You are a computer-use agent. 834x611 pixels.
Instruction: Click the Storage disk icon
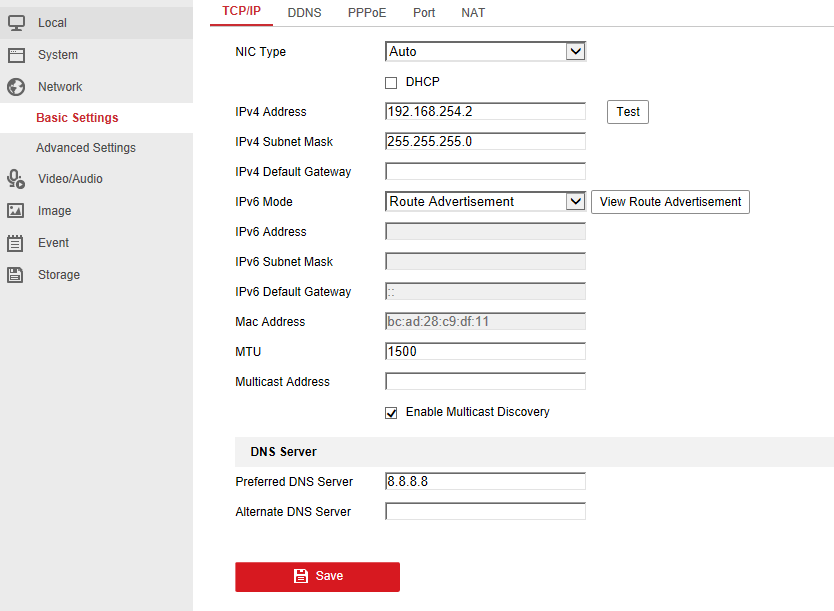[16, 275]
